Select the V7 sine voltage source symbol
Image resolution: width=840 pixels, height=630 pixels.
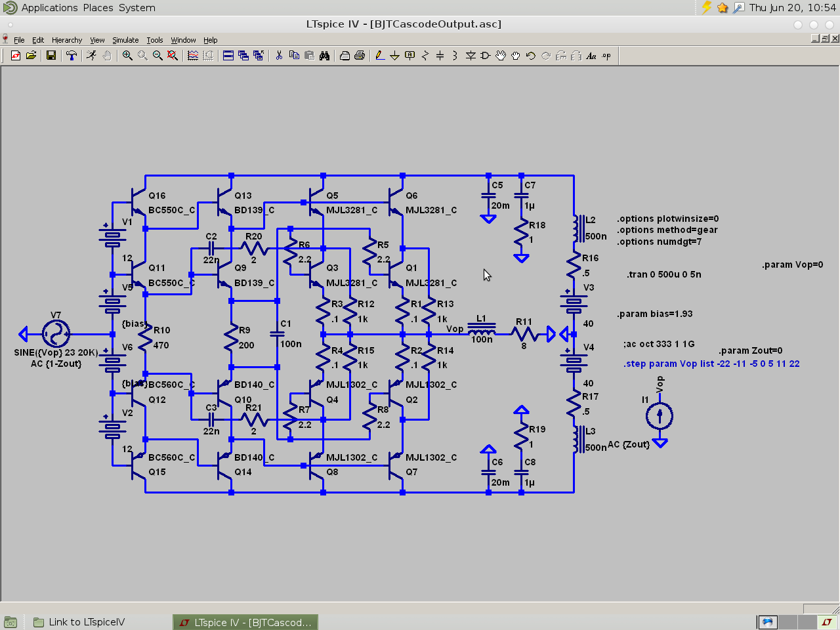point(56,334)
